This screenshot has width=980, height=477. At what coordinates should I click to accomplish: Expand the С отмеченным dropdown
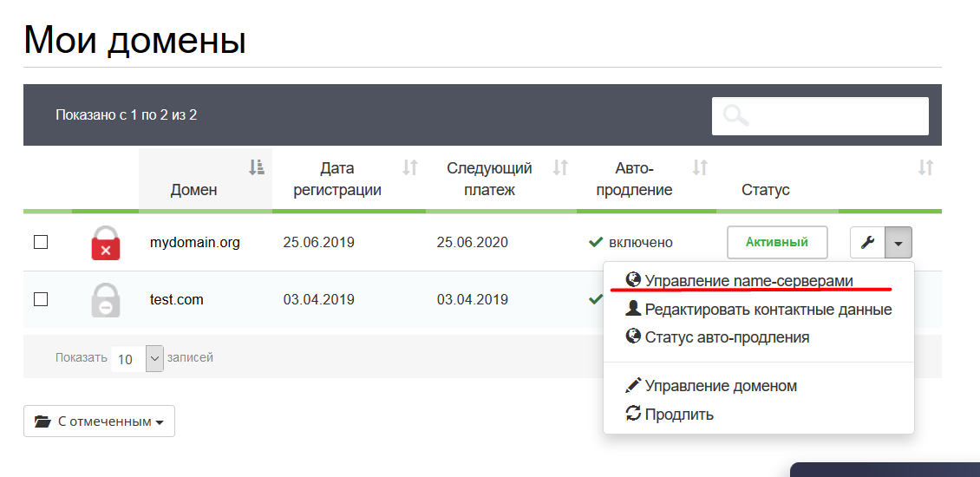99,421
